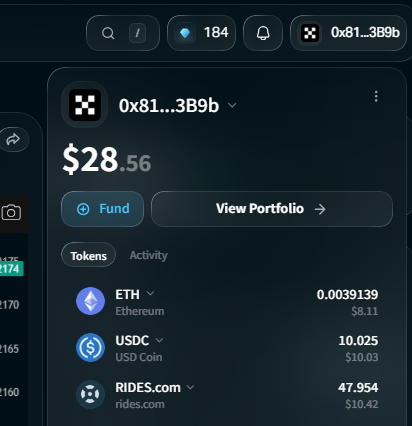Open notifications bell
The width and height of the screenshot is (412, 426).
click(263, 33)
